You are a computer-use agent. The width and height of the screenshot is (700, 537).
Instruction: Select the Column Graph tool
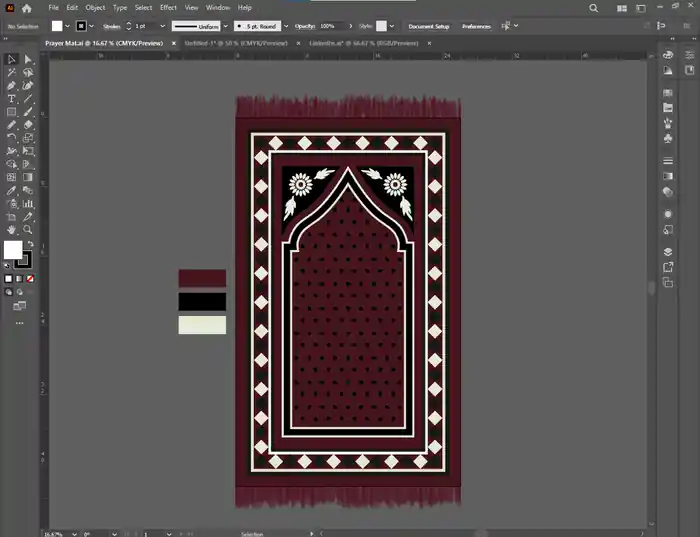coord(28,204)
